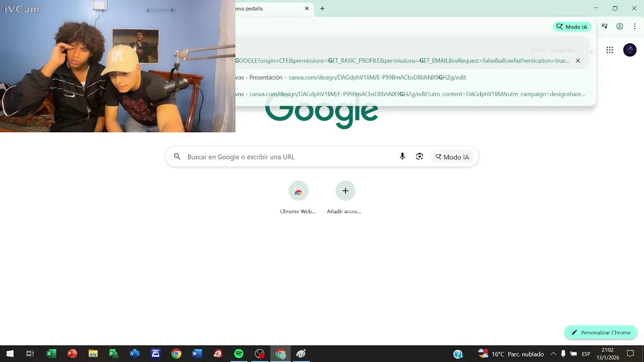This screenshot has height=362, width=644.
Task: Close the Nueva pestaña tab
Action: pyautogui.click(x=307, y=9)
